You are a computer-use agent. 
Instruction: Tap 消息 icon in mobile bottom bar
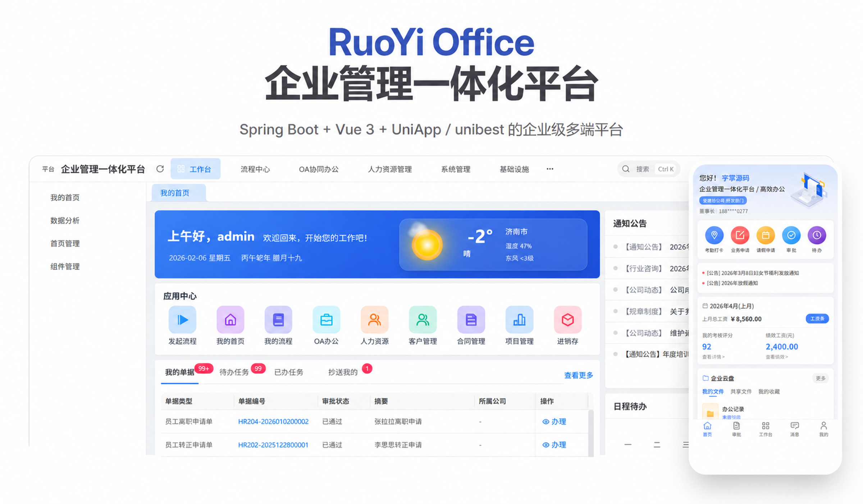click(x=794, y=426)
